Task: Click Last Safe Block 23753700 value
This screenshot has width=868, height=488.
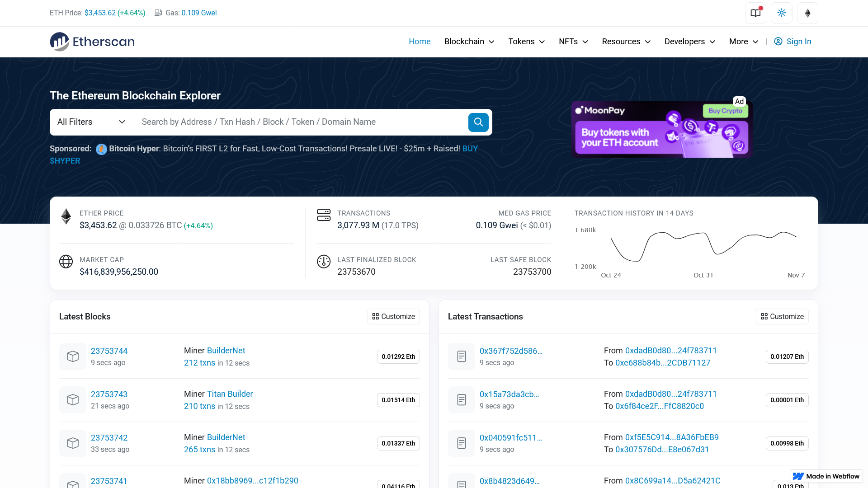Action: [x=532, y=272]
